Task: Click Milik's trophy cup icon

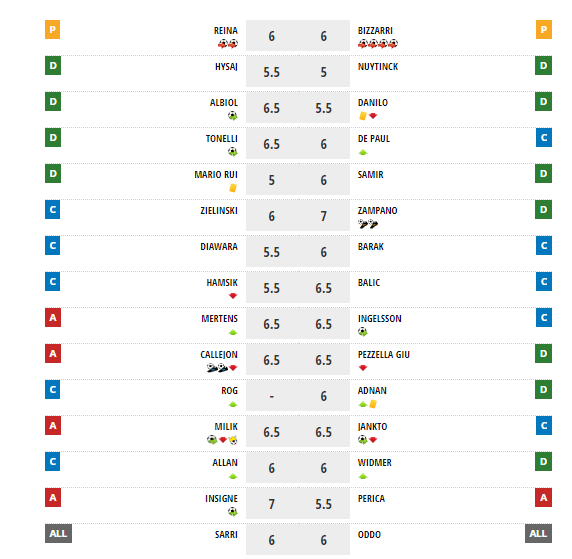Action: tap(233, 440)
